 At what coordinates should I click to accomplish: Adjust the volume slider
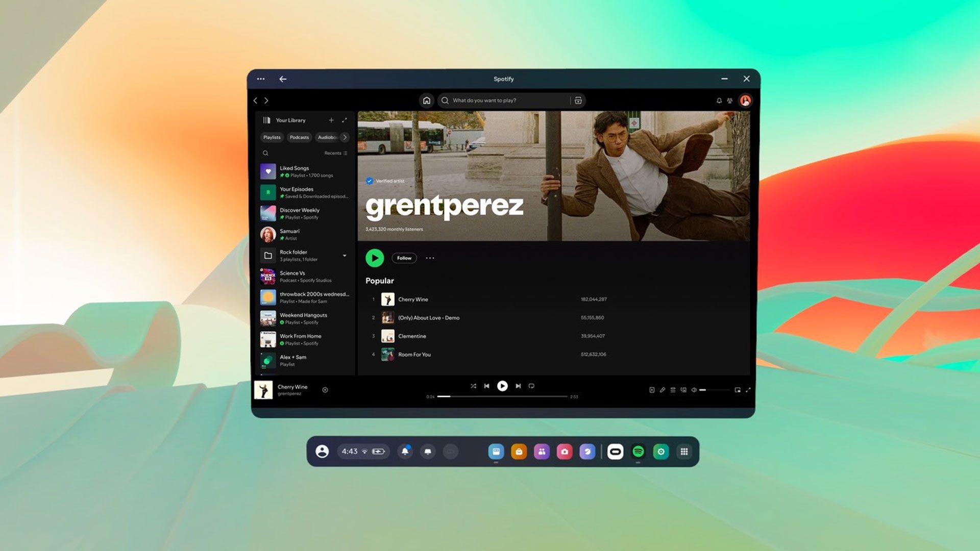715,390
